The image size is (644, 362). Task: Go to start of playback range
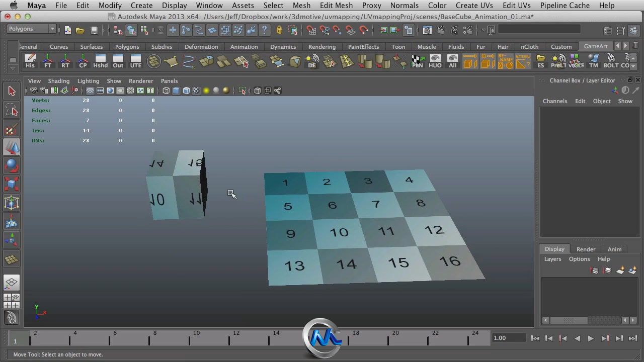[535, 338]
